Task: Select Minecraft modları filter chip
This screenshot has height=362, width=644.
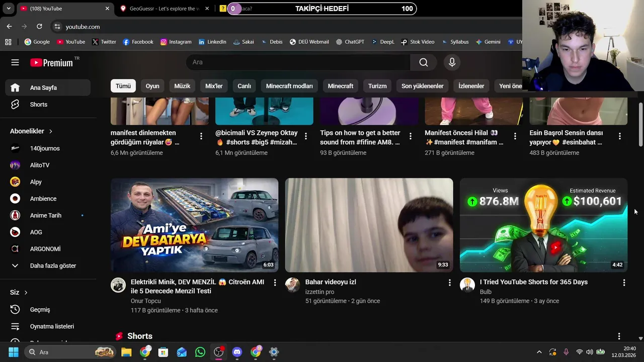Action: (x=289, y=86)
